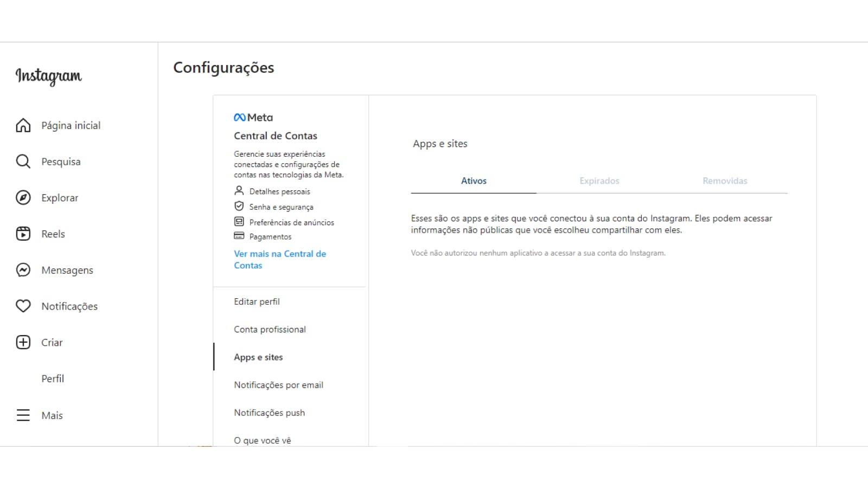The width and height of the screenshot is (868, 488).
Task: Select Conta profissional in settings menu
Action: [270, 329]
